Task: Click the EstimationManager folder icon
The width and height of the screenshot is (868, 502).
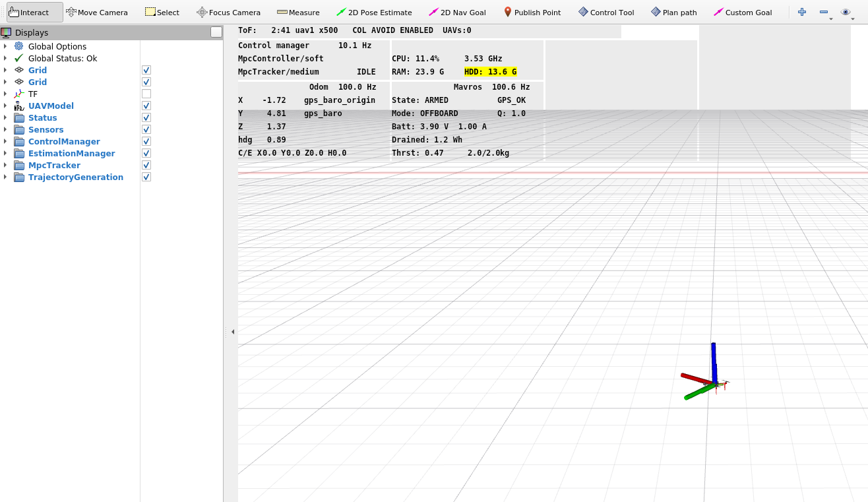Action: (x=18, y=153)
